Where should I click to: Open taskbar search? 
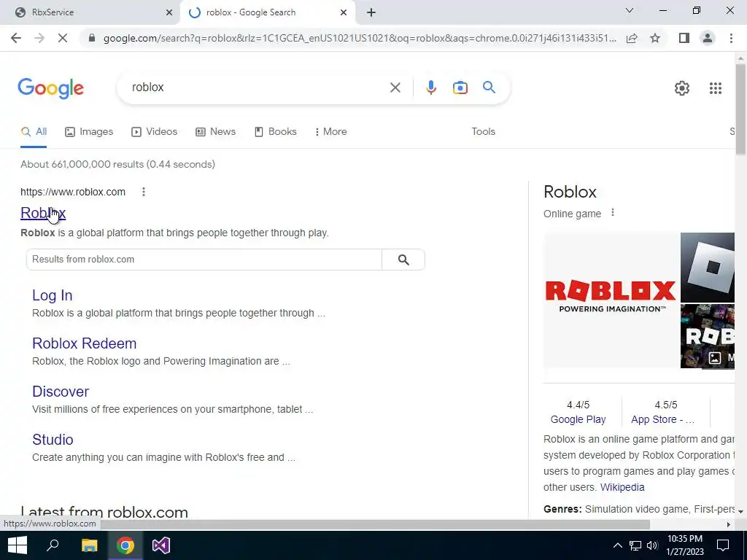pos(53,545)
